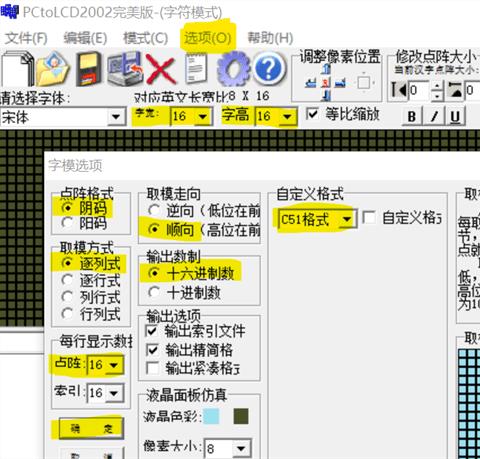Click the notepad text document icon
The height and width of the screenshot is (459, 480).
point(196,68)
